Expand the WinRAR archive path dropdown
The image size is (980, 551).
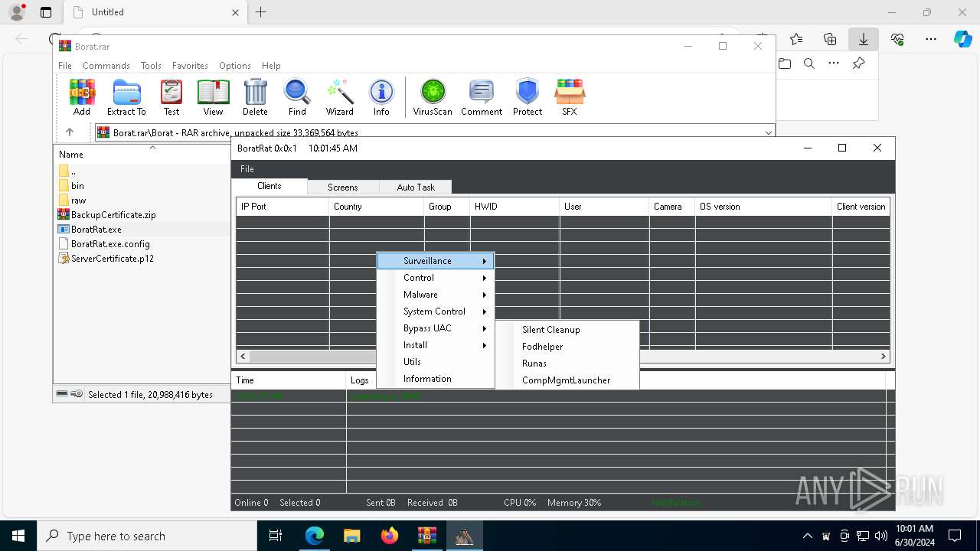pos(768,132)
